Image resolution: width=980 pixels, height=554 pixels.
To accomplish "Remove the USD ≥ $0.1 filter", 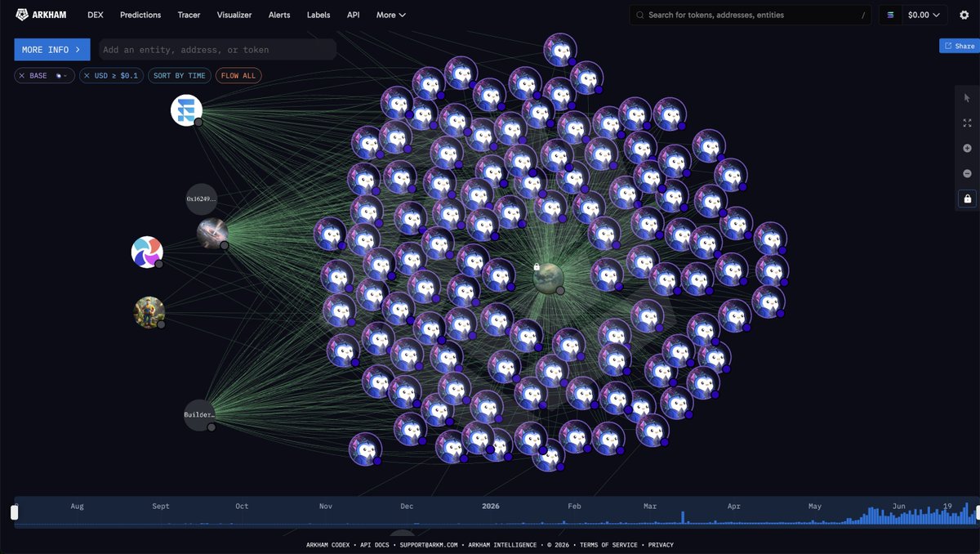I will click(87, 76).
